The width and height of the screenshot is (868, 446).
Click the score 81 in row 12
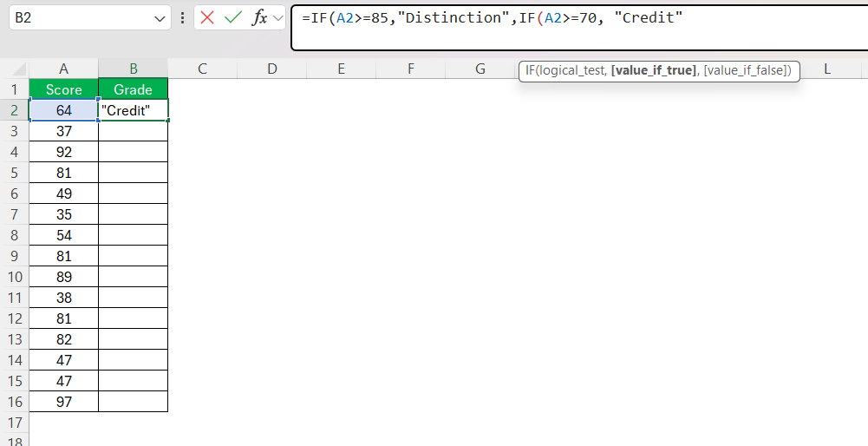[63, 318]
